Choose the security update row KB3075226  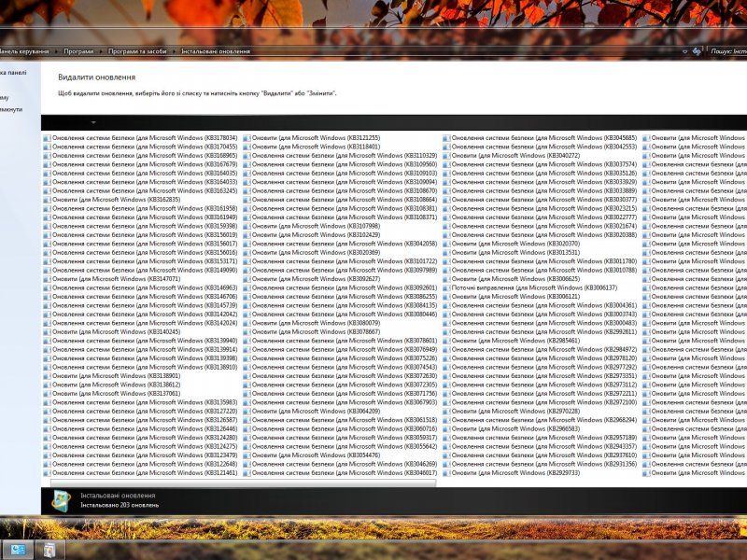click(x=340, y=358)
